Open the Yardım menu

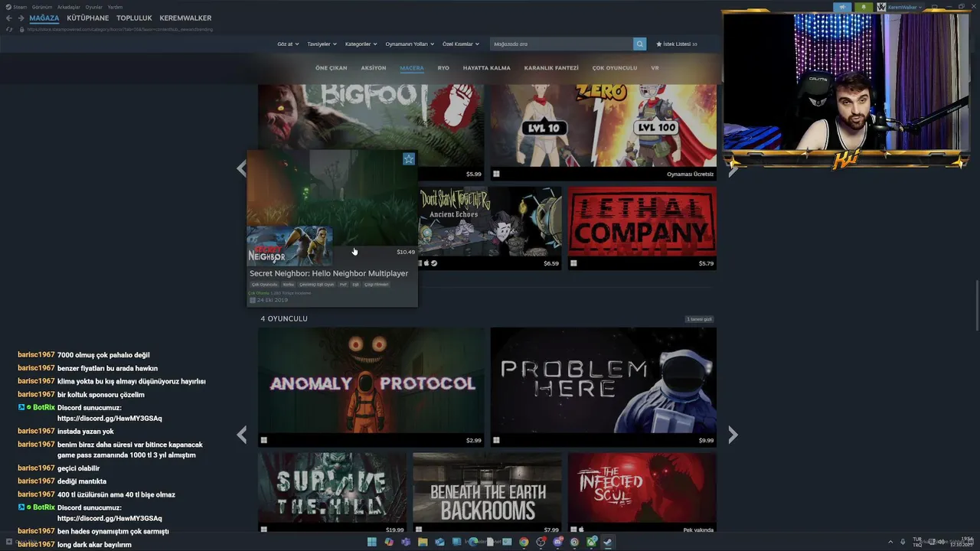[115, 7]
